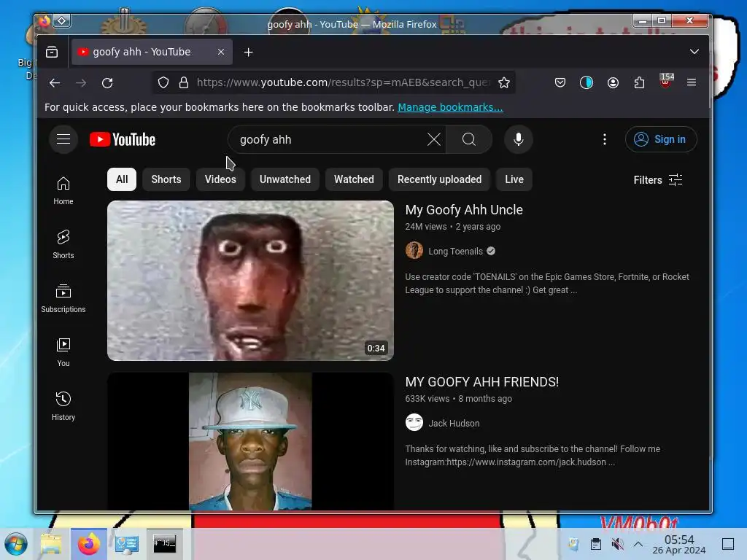
Task: Play My Goofy Ahh Uncle thumbnail
Action: pos(251,281)
